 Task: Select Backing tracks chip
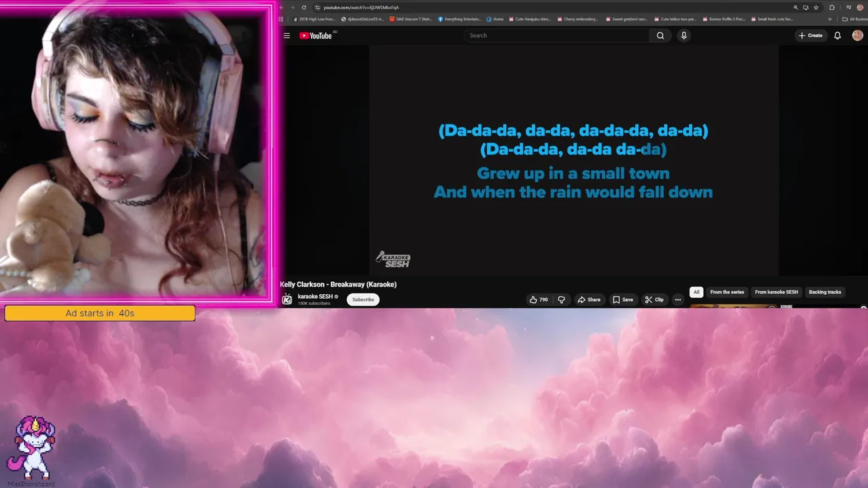(825, 292)
